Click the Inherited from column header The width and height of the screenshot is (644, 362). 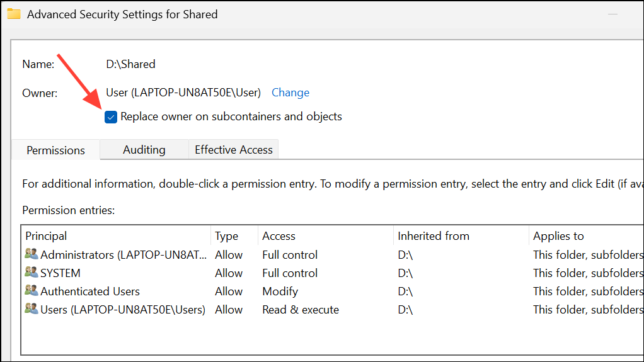pyautogui.click(x=434, y=236)
